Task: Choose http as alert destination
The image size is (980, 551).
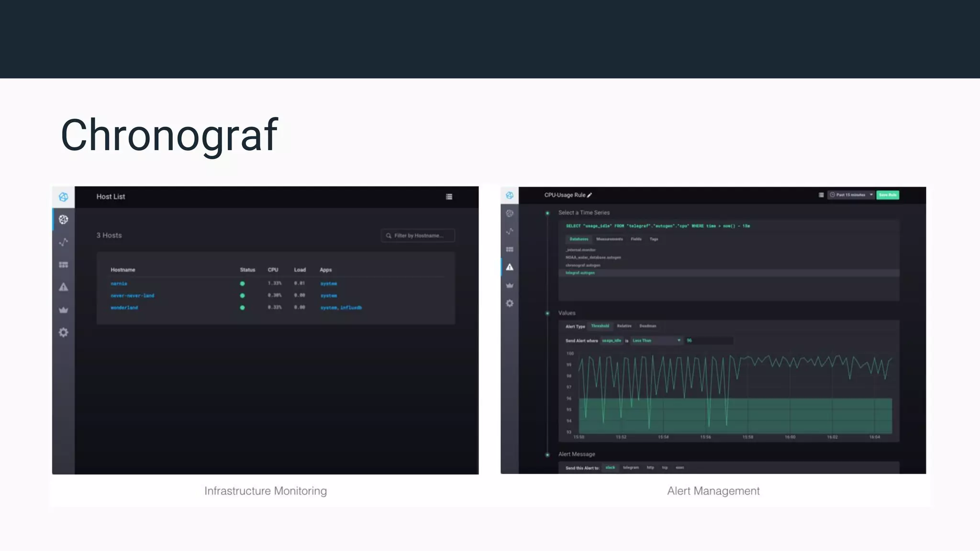Action: pos(650,468)
